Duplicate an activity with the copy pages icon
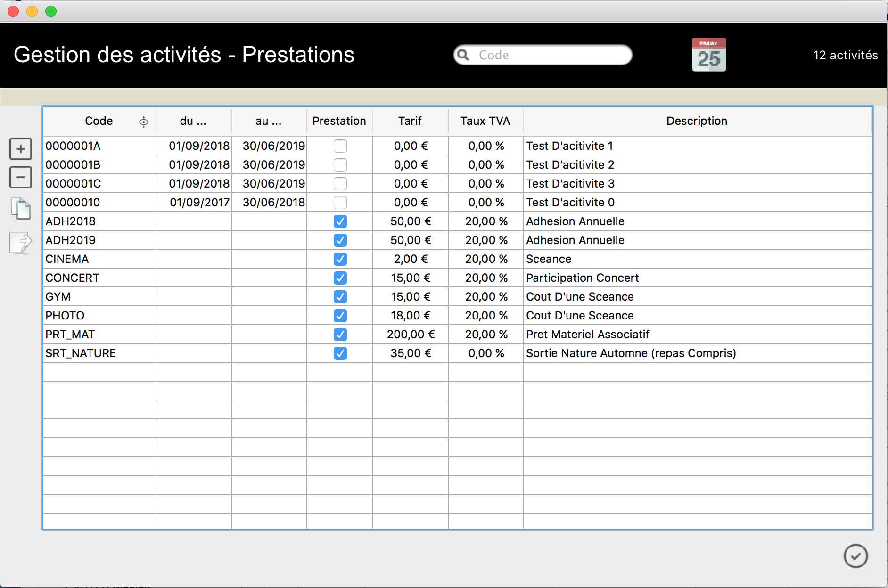Screen dimensions: 888x588 point(20,209)
